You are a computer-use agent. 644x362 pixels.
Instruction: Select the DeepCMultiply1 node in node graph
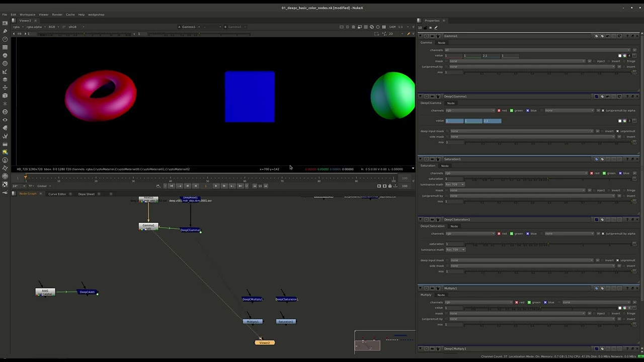coord(252,300)
